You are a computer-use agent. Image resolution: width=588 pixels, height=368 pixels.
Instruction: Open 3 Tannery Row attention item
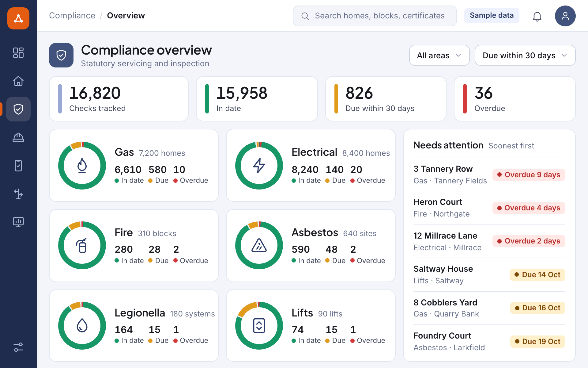(x=489, y=175)
